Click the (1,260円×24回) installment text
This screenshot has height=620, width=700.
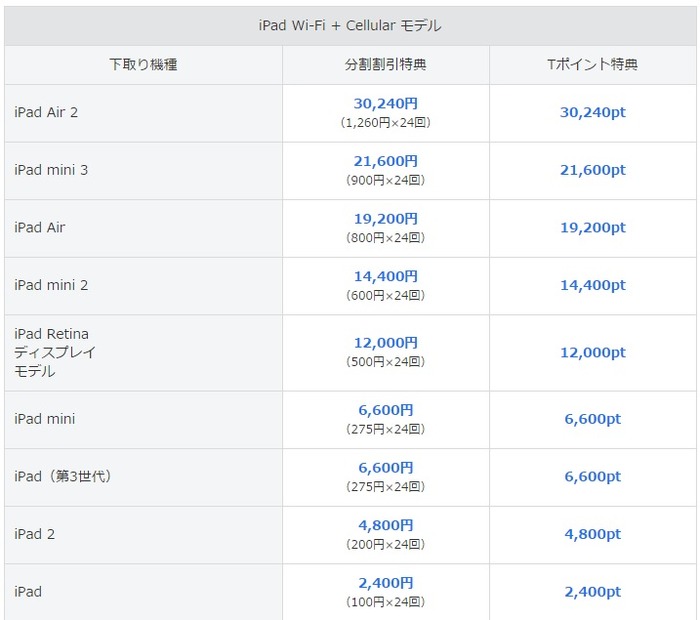[386, 122]
